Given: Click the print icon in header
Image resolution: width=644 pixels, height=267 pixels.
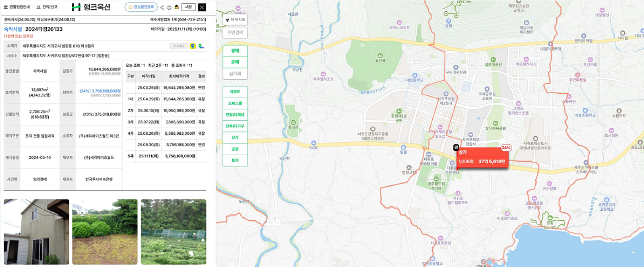Looking at the screenshot, I should (169, 7).
